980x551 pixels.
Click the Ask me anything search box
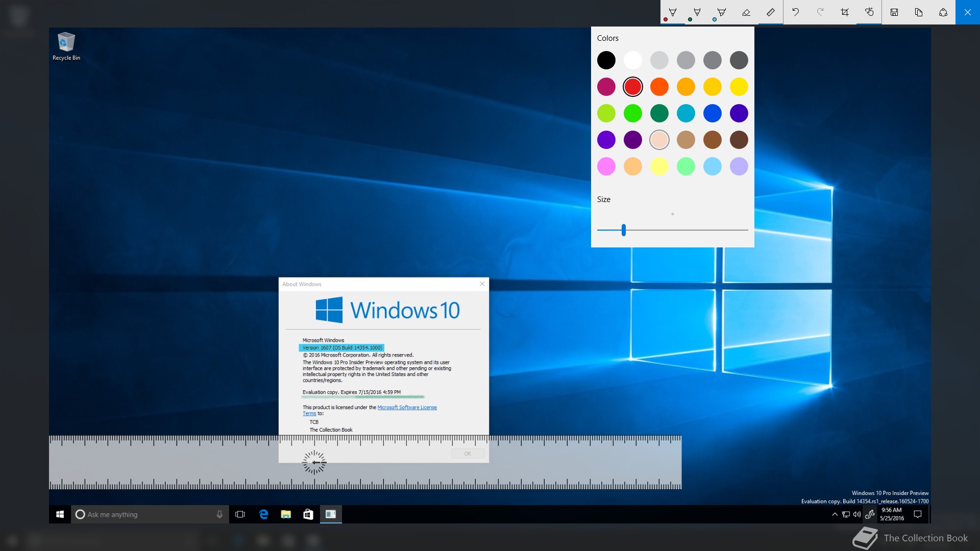[x=150, y=514]
